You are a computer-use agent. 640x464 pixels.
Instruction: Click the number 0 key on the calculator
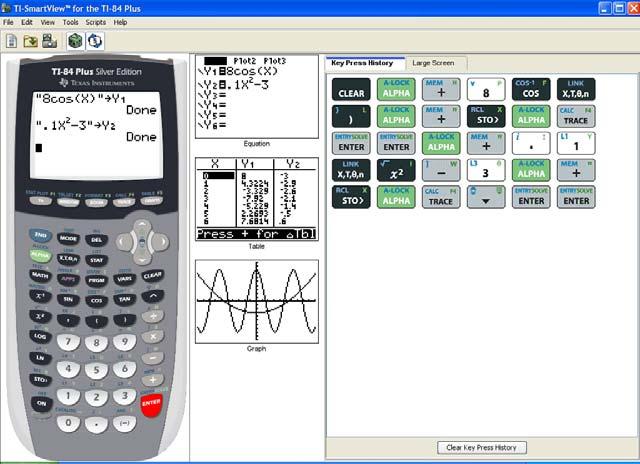(x=68, y=423)
